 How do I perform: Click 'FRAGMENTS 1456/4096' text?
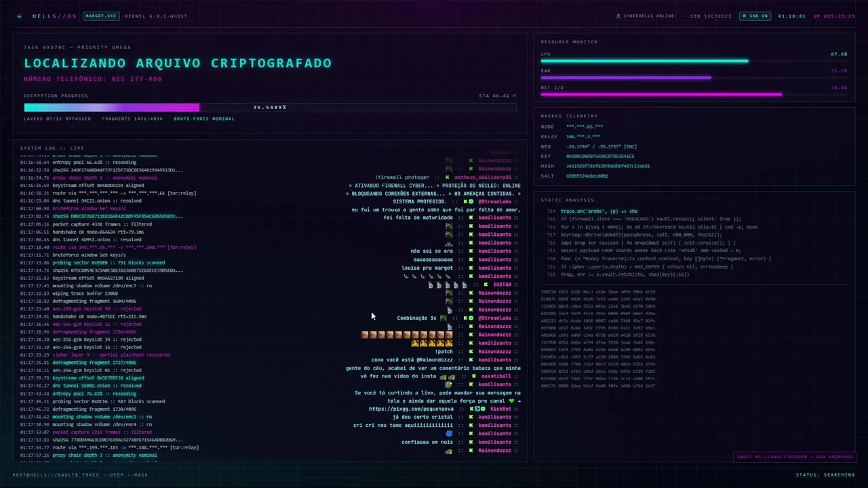132,119
